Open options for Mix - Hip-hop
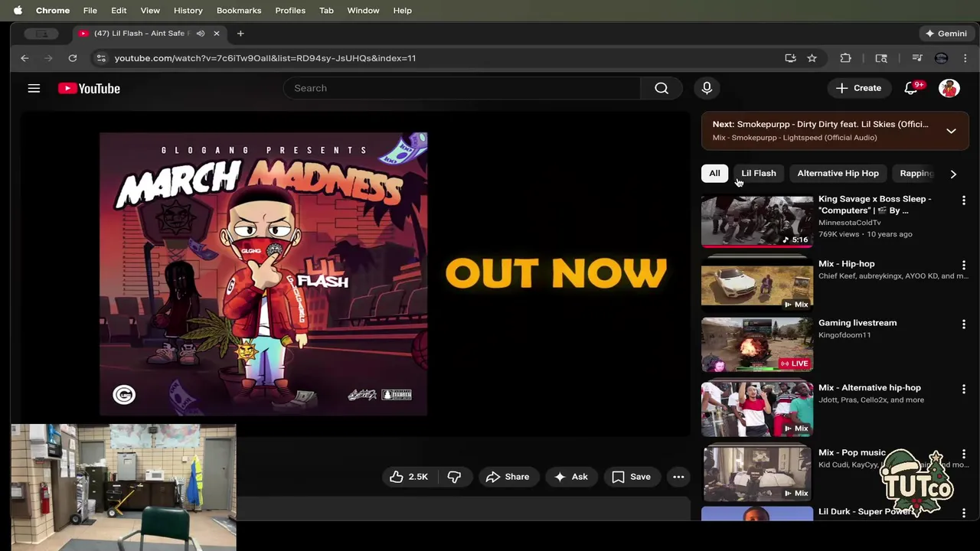 click(964, 266)
